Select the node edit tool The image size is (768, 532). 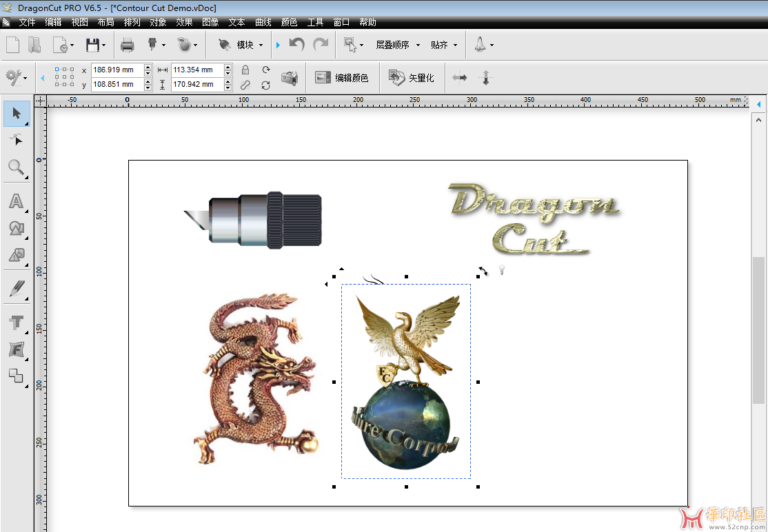[x=16, y=140]
